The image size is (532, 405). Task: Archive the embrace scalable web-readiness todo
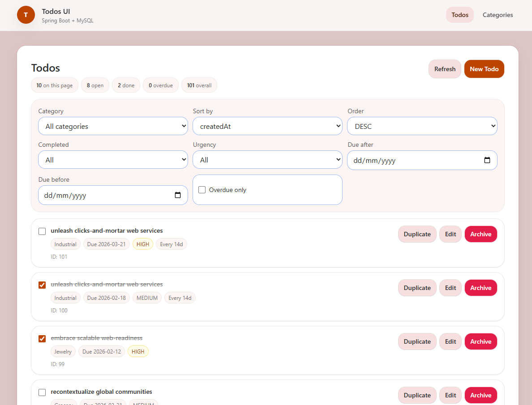[x=481, y=341]
